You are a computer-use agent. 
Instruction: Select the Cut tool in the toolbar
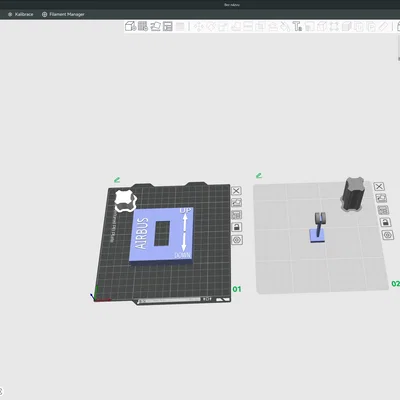pyautogui.click(x=248, y=26)
